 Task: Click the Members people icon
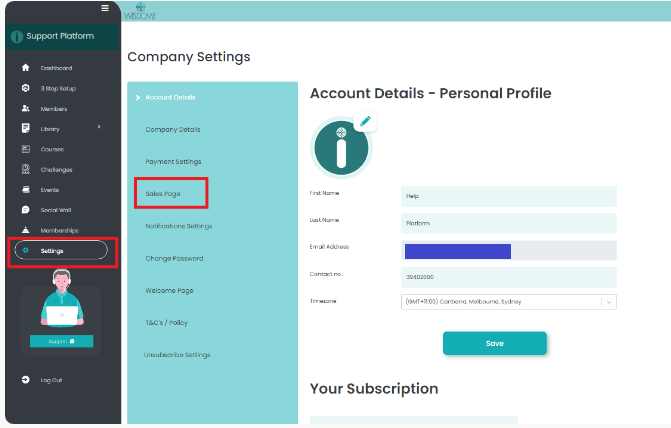click(x=25, y=108)
